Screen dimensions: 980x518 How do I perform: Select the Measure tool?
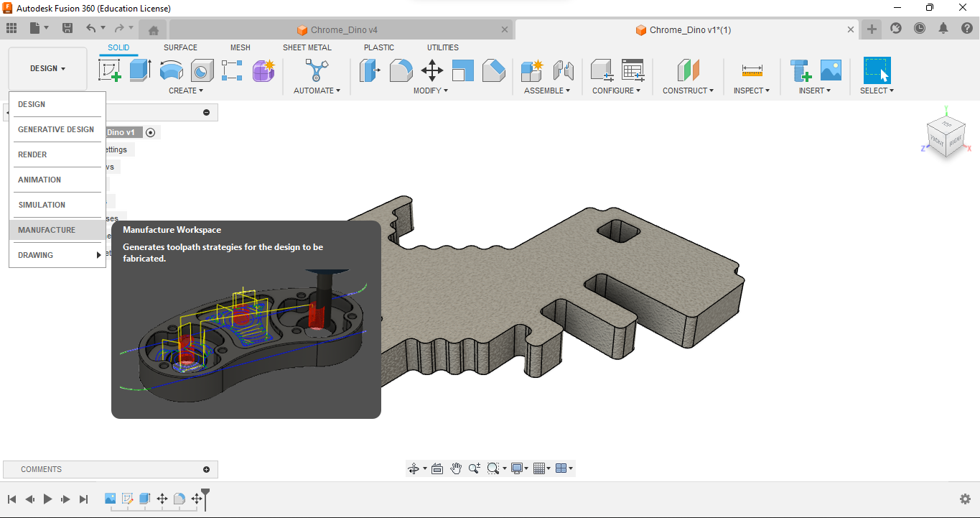[x=752, y=70]
